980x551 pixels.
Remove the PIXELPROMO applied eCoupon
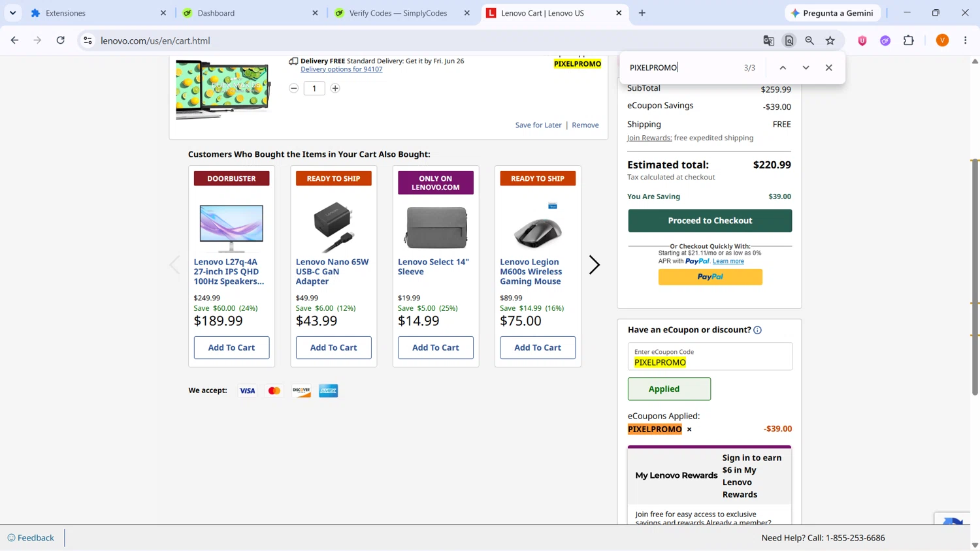pos(689,430)
